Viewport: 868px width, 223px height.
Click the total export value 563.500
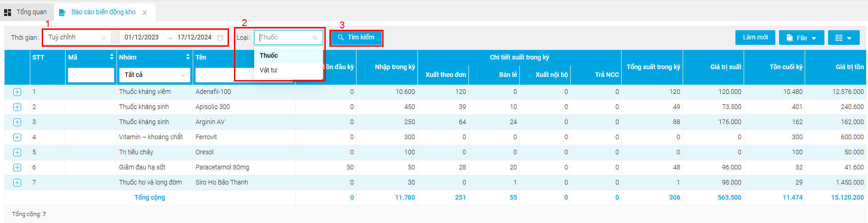pos(729,197)
